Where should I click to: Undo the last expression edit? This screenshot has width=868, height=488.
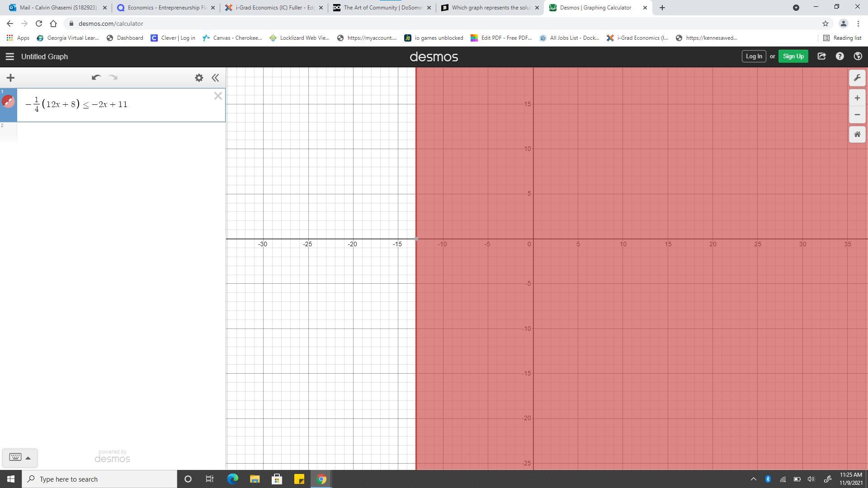tap(96, 78)
